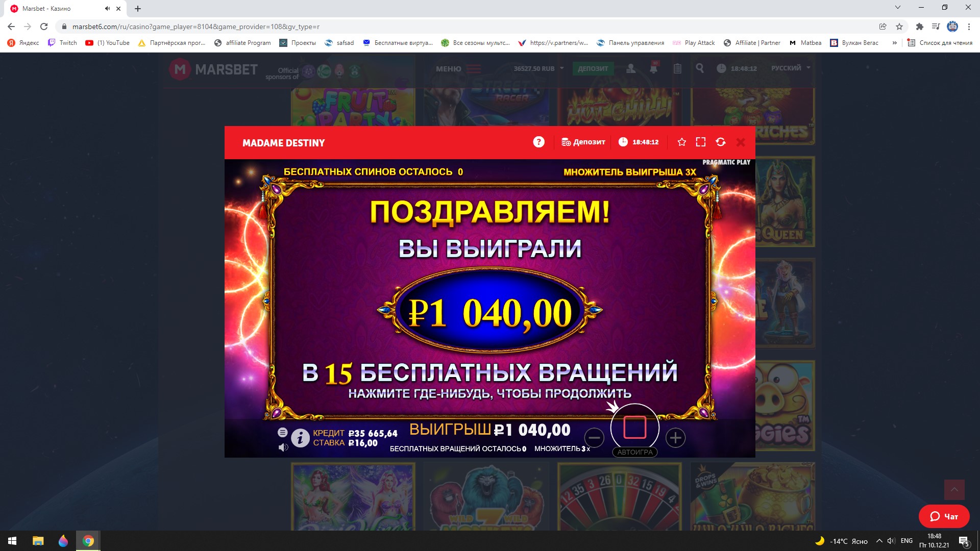Image resolution: width=980 pixels, height=551 pixels.
Task: Stop the spin with the red square button
Action: [635, 428]
